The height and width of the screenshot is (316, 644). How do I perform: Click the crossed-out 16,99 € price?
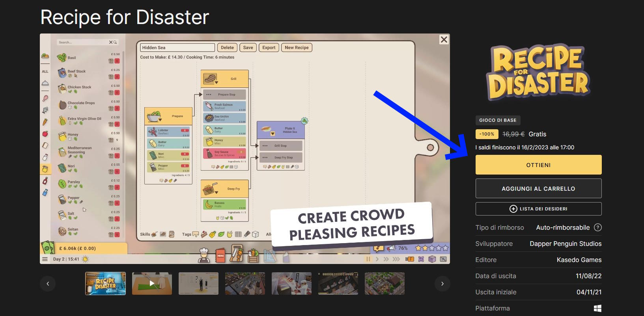(x=513, y=134)
